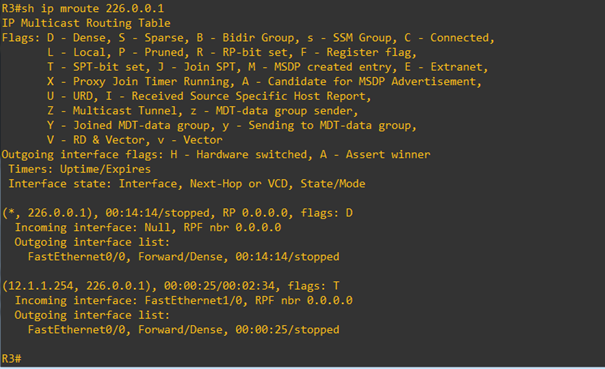Click the 'V - RD & Vector' flag legend
The height and width of the screenshot is (369, 605).
coord(96,140)
